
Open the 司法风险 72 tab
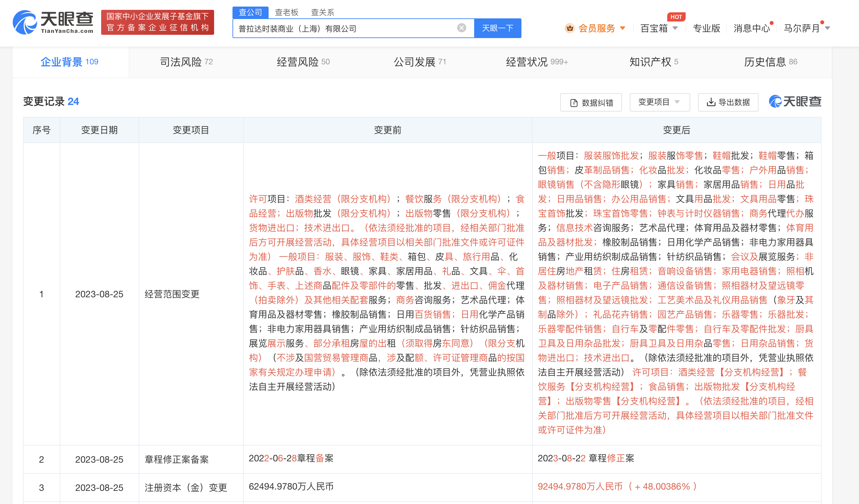[x=187, y=62]
